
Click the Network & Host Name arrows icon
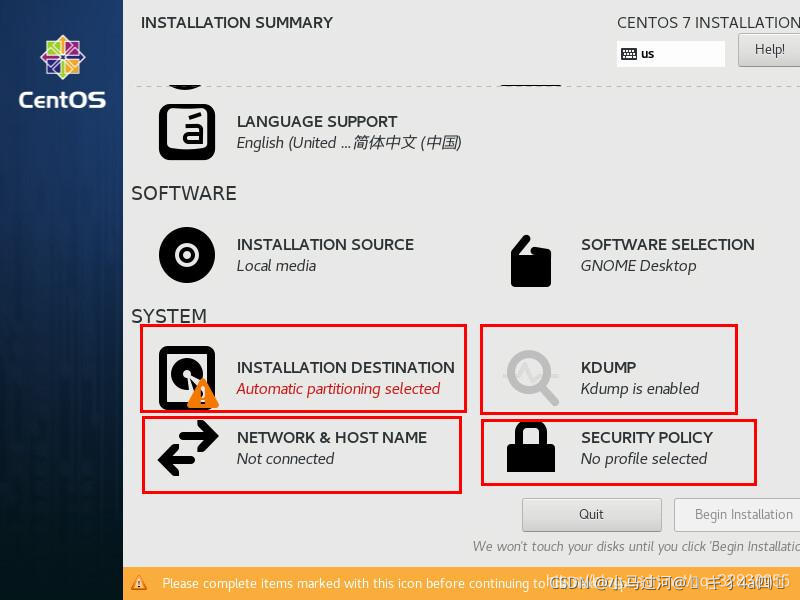click(x=188, y=448)
